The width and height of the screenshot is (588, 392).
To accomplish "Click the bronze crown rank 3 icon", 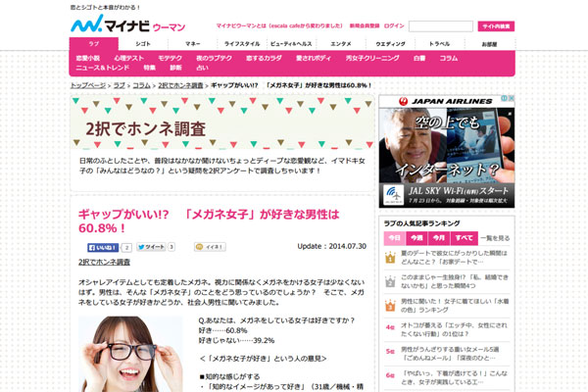I will coord(390,306).
